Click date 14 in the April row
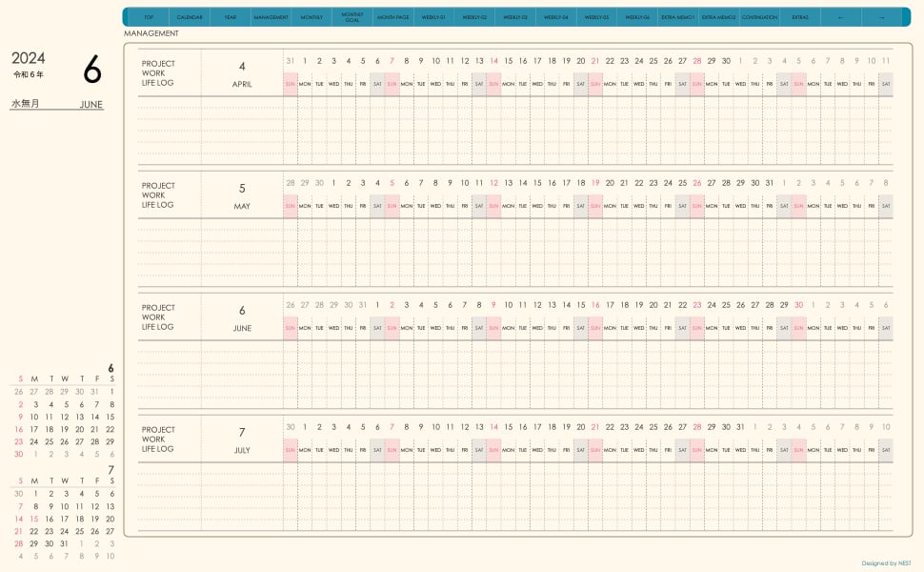 (x=493, y=61)
